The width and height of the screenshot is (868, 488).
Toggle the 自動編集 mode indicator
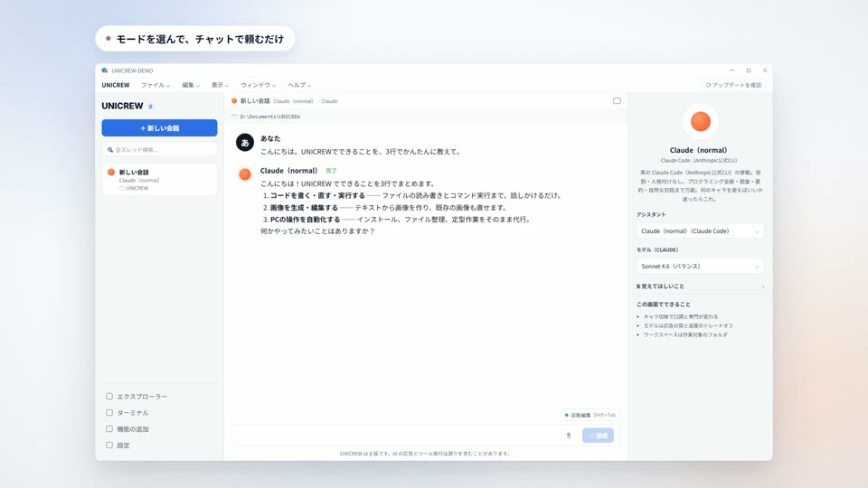click(x=590, y=415)
